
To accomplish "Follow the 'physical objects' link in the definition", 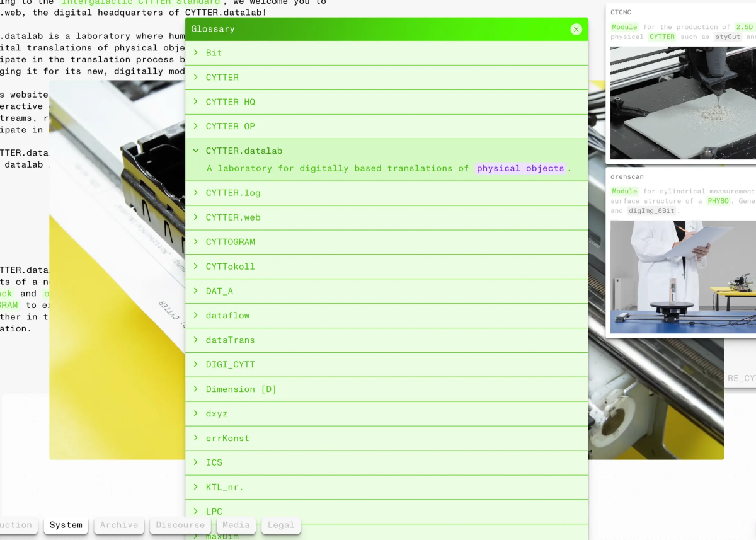I will pos(520,168).
